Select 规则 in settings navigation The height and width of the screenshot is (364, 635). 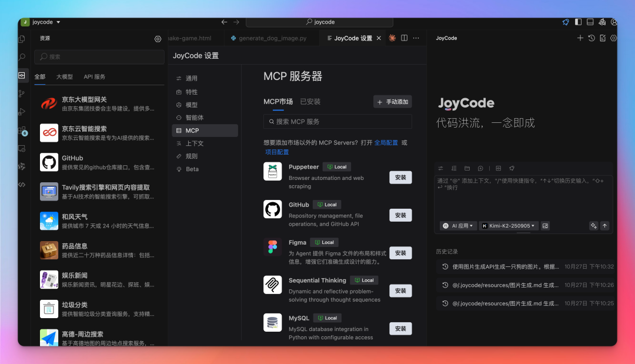(205, 156)
